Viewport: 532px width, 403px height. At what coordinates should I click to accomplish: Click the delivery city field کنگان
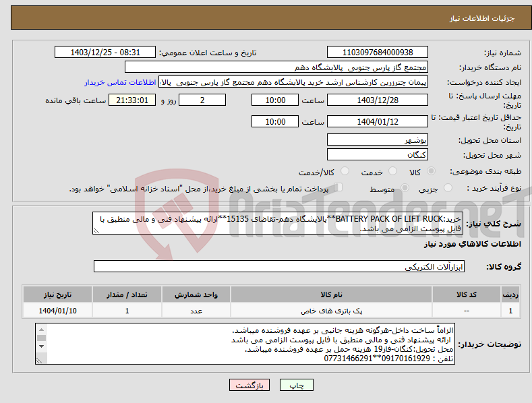[x=378, y=155]
